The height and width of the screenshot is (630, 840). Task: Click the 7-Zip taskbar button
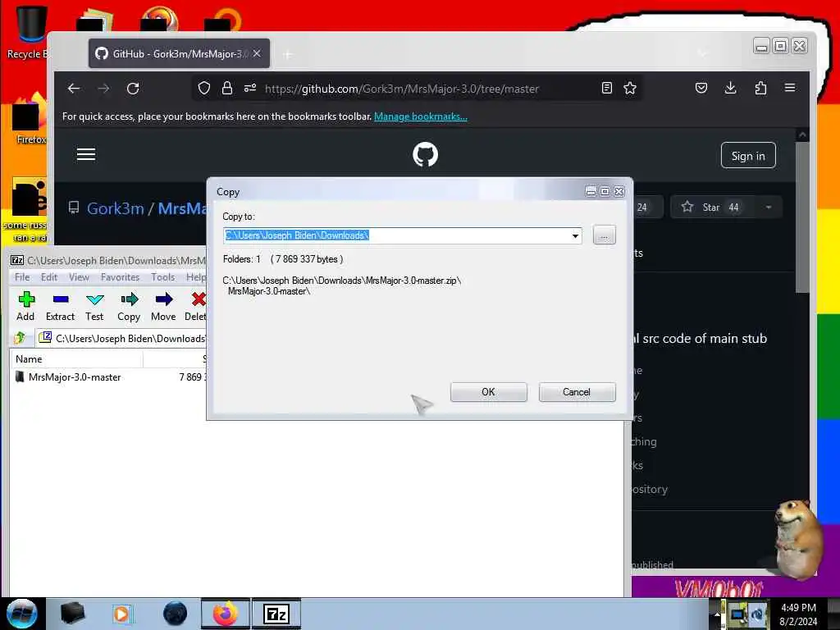276,614
